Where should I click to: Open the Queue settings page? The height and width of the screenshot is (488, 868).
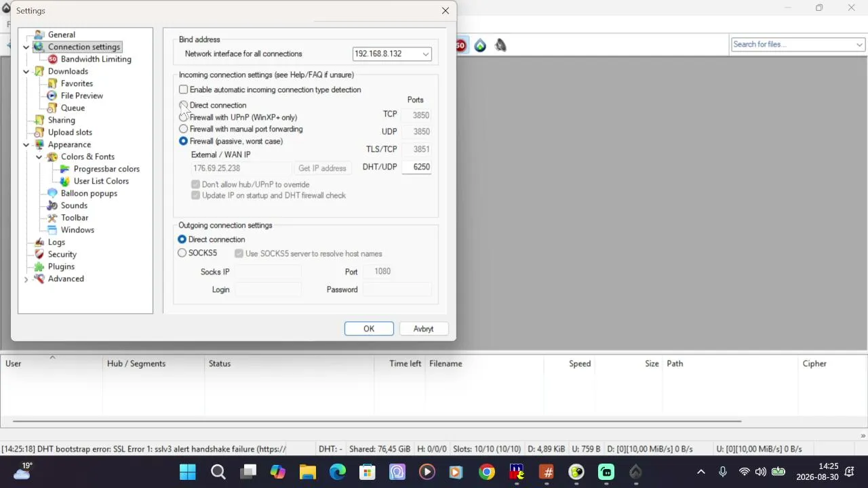73,108
